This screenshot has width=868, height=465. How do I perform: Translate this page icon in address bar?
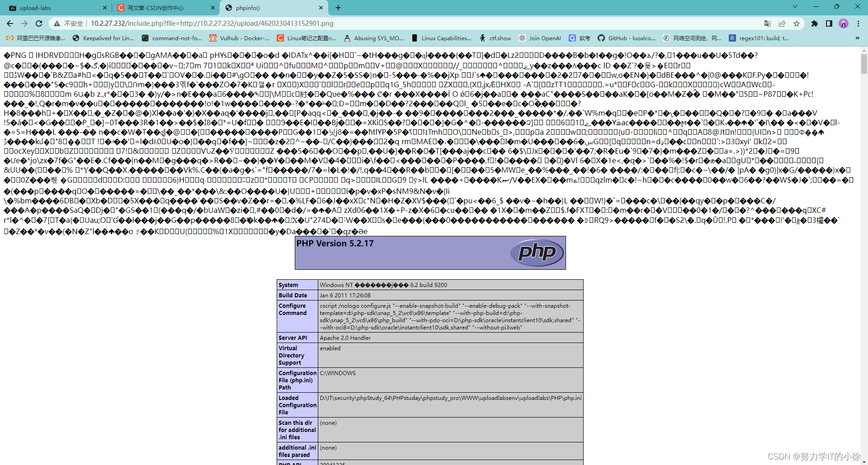point(768,23)
